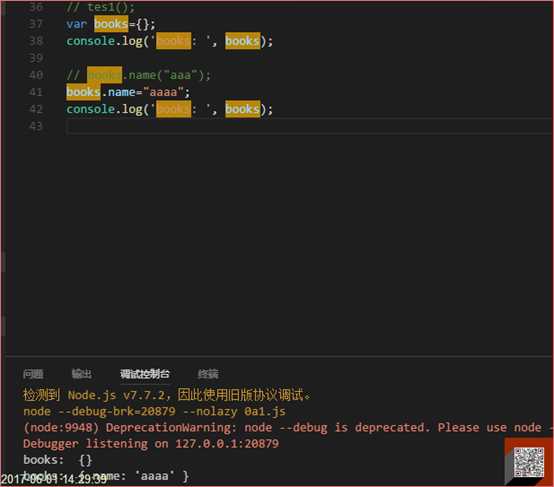This screenshot has height=487, width=554.
Task: Click the 'node --debug-brk=20879 --nolazy 0a1.js' line
Action: 154,411
